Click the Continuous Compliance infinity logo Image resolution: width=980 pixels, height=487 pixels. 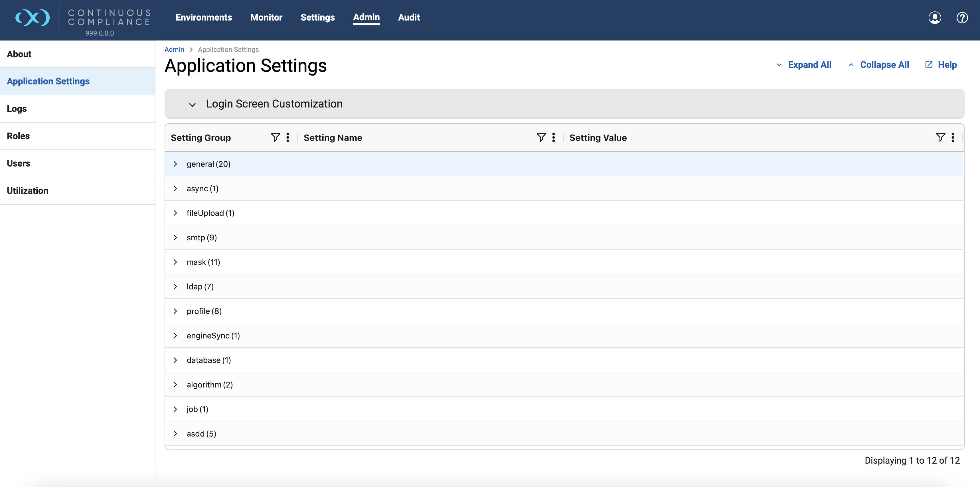(x=32, y=17)
